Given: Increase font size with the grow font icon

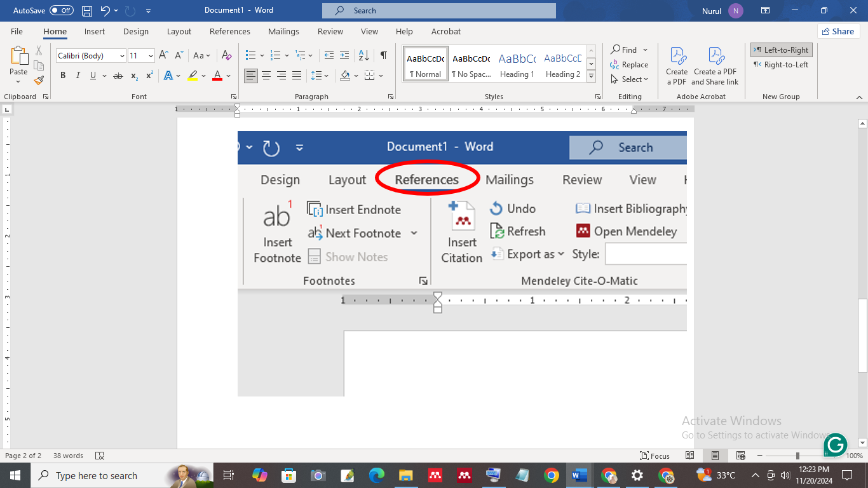Looking at the screenshot, I should tap(163, 56).
